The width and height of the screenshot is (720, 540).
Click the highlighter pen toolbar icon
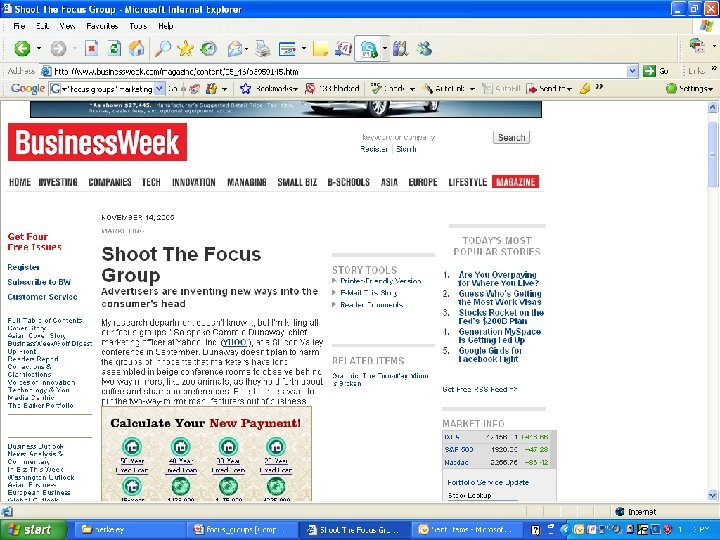585,88
